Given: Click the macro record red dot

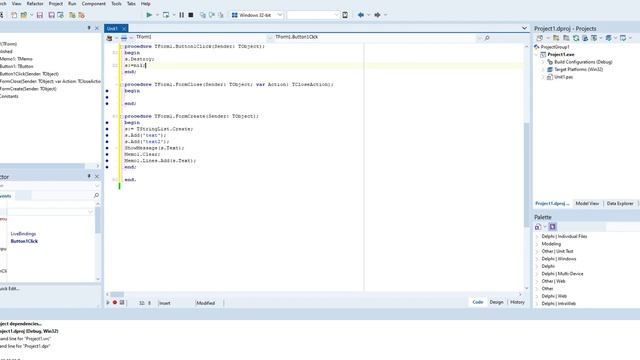Looking at the screenshot, I should click(115, 302).
